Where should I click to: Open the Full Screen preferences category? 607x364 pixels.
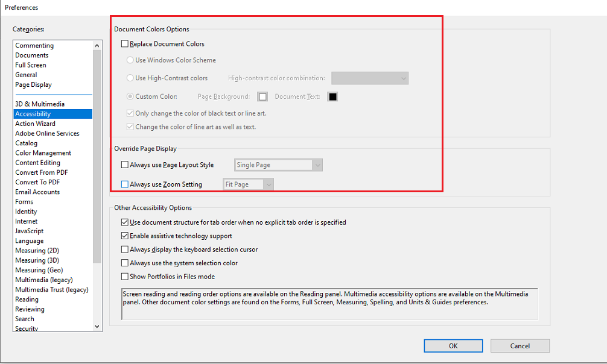point(31,64)
